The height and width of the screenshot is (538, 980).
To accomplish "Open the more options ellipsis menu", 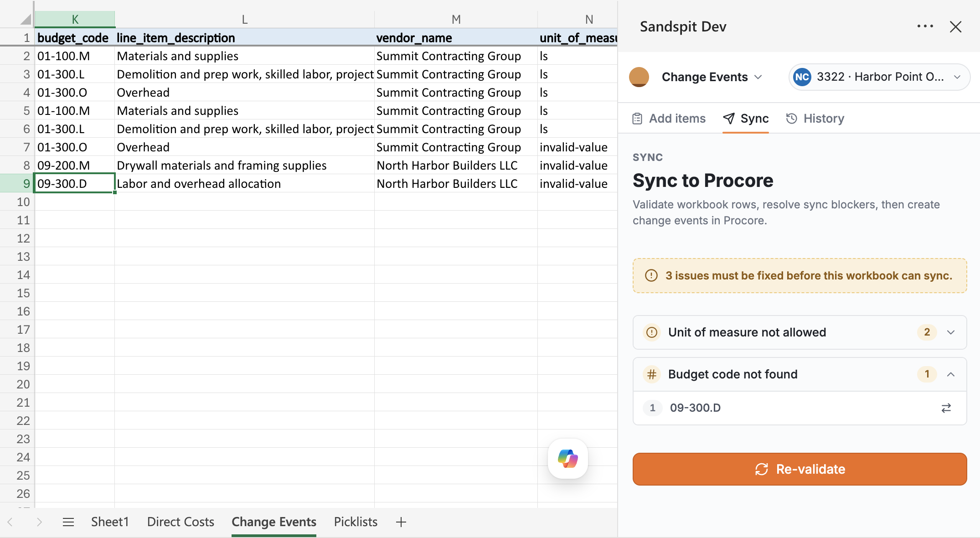I will (x=925, y=26).
